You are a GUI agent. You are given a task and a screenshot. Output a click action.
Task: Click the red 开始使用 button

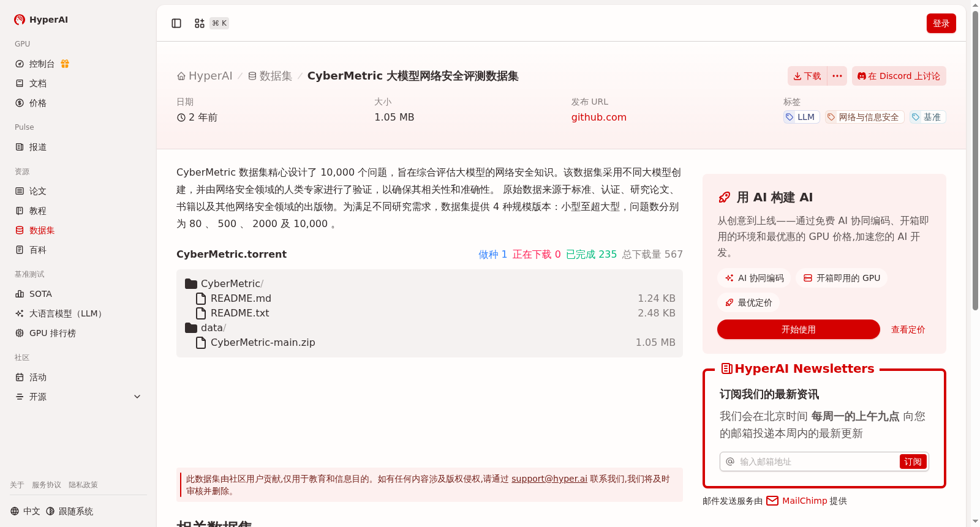click(x=799, y=329)
